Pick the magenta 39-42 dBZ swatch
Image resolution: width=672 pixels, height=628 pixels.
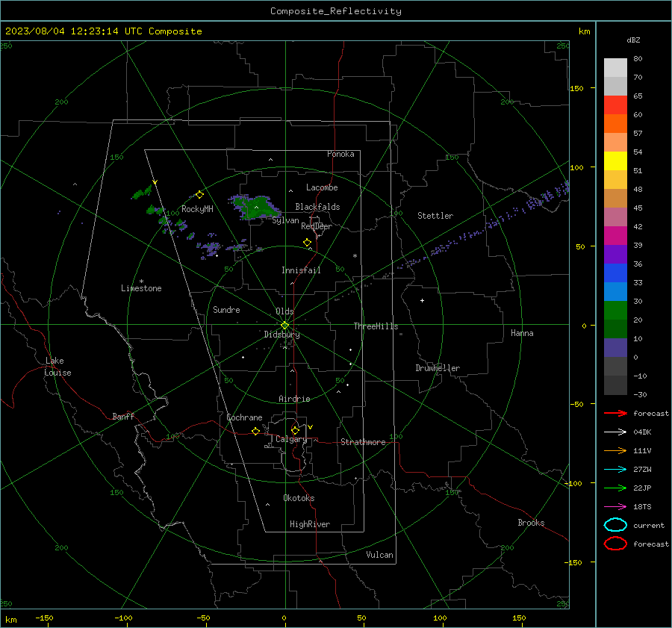(x=615, y=236)
